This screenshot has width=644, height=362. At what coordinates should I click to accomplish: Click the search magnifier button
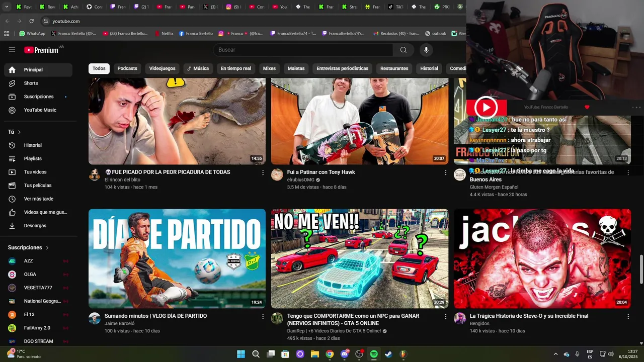403,50
